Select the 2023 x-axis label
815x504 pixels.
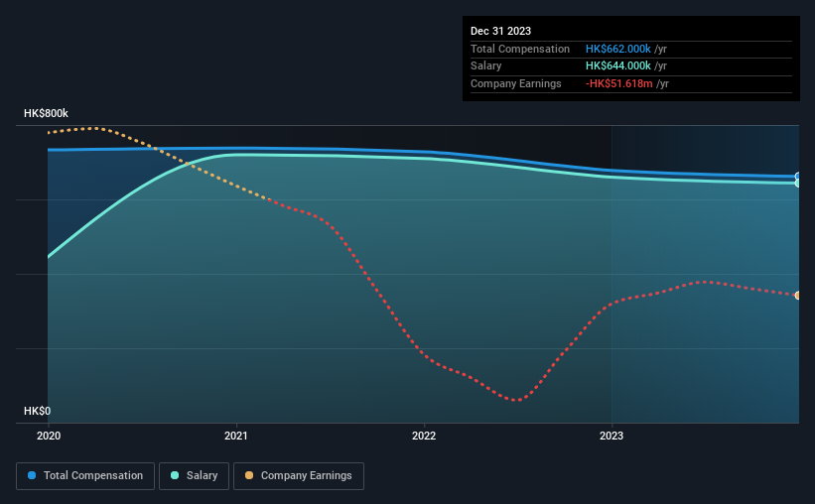pyautogui.click(x=611, y=436)
